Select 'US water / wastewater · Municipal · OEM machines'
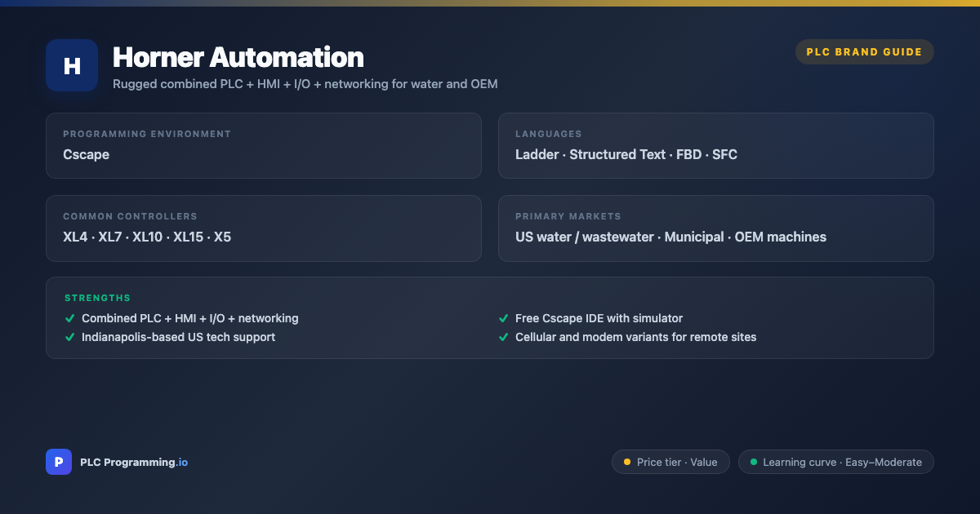 click(x=670, y=237)
